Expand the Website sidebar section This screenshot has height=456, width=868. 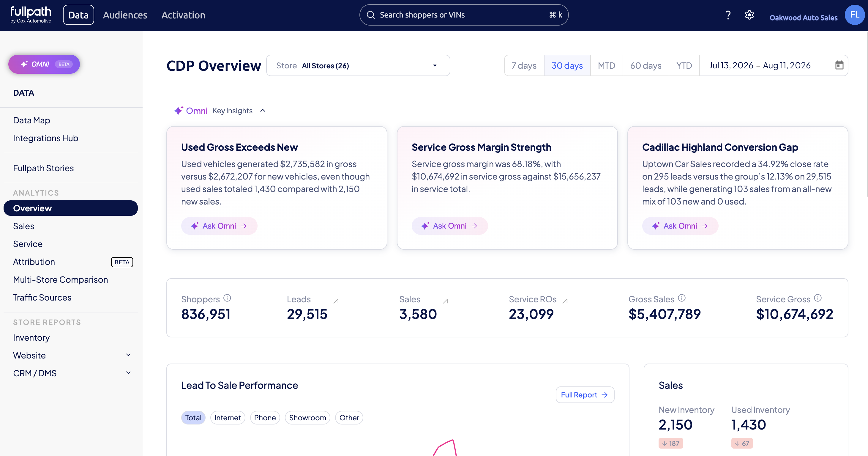point(128,355)
